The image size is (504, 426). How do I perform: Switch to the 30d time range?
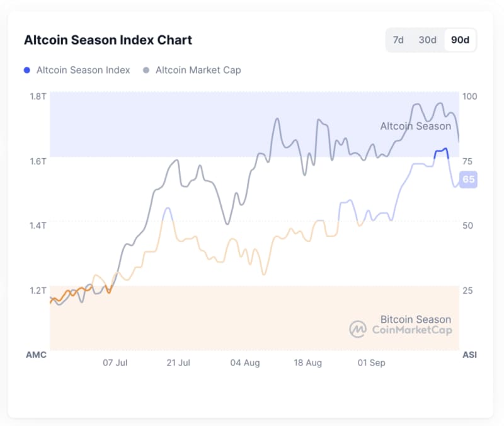(x=427, y=40)
